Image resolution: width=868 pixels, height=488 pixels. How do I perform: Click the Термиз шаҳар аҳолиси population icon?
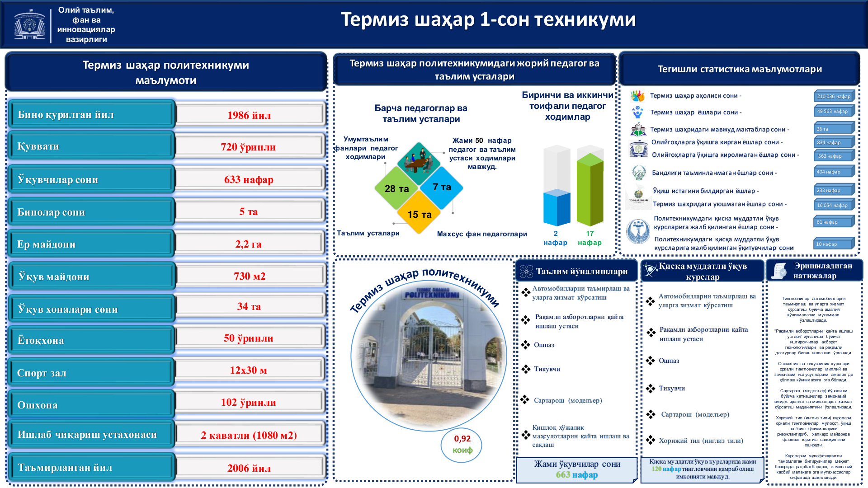(x=637, y=96)
